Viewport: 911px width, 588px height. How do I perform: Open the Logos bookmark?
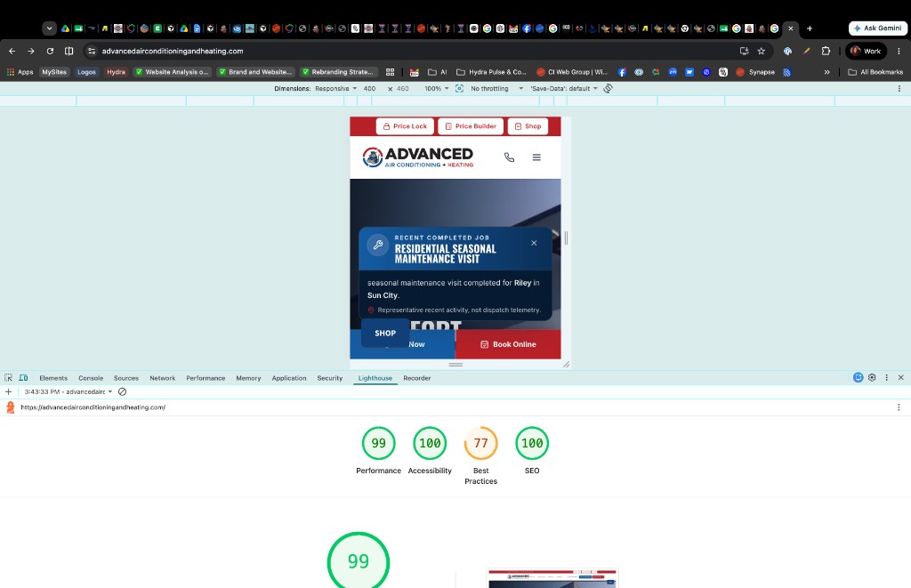pos(86,72)
